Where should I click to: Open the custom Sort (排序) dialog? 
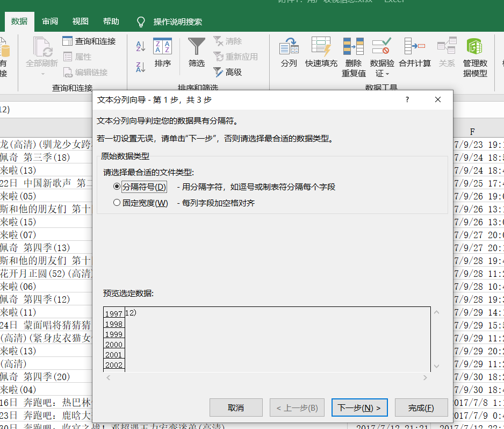162,53
